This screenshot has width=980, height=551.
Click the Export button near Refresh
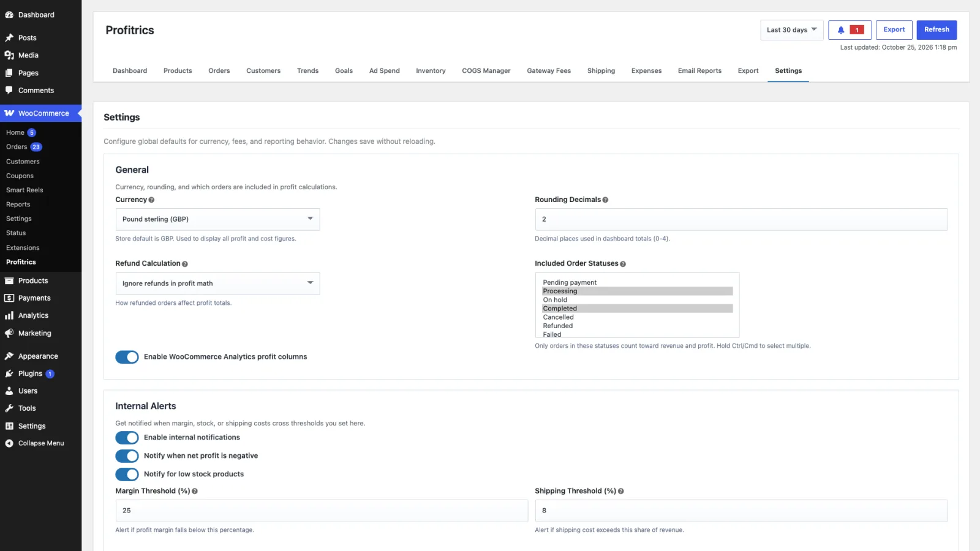tap(894, 30)
